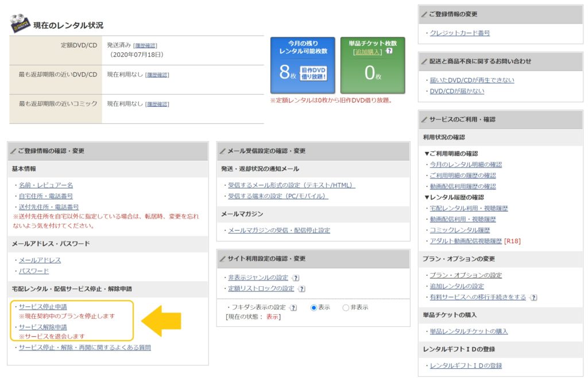Open help icon next to 非表示ジャンルの設定
Viewport: 588px width, 378px height.
[296, 278]
